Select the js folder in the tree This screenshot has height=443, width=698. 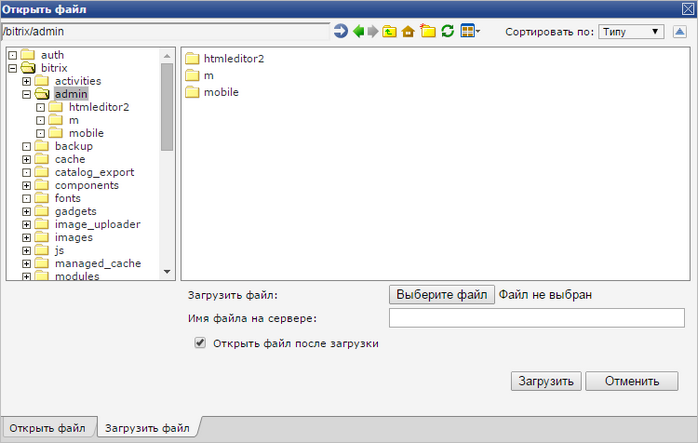click(59, 250)
